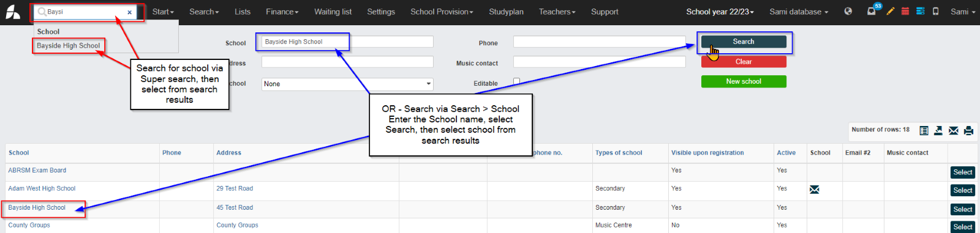Open the 45 Test Road address link
This screenshot has height=233, width=980.
point(235,208)
